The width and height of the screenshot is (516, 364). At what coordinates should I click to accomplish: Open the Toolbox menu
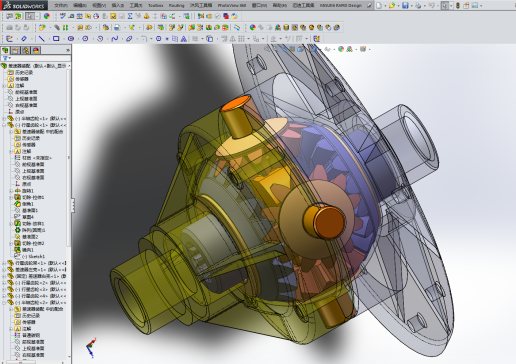tap(156, 5)
